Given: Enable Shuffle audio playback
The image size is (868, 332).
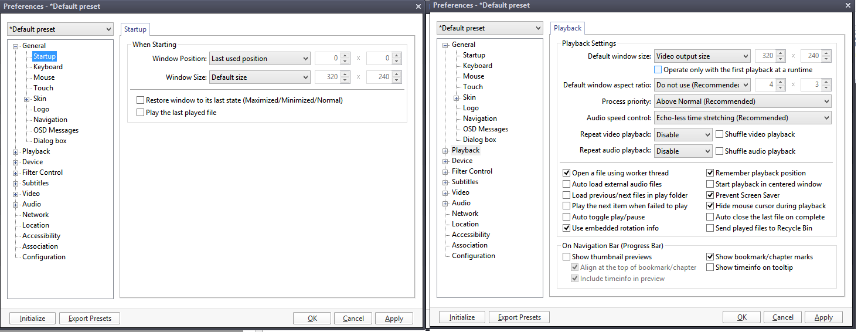Looking at the screenshot, I should click(719, 151).
